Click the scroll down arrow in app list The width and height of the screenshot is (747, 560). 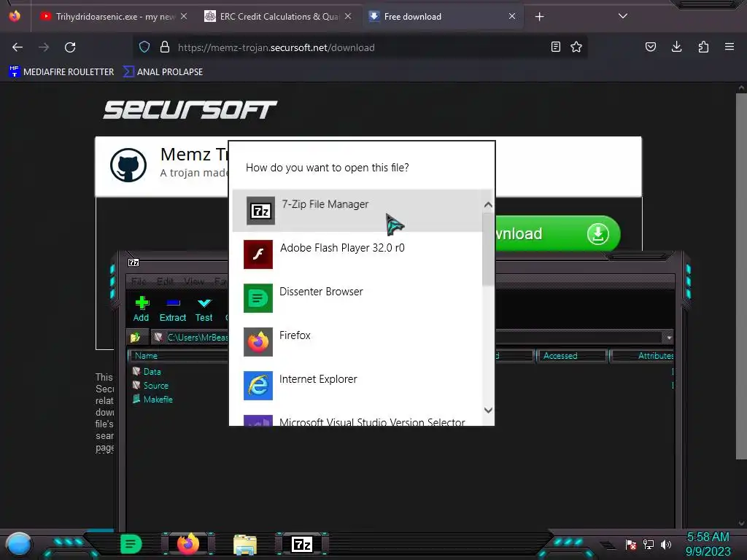(488, 410)
